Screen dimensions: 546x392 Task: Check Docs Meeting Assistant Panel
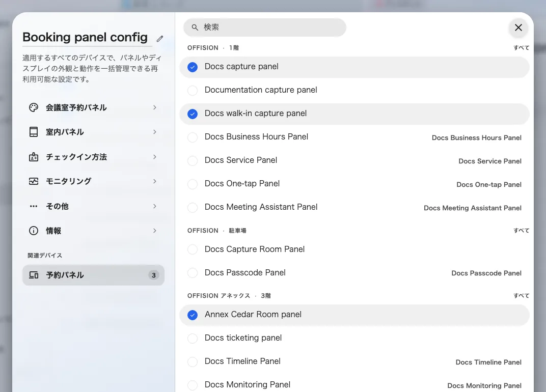point(193,208)
